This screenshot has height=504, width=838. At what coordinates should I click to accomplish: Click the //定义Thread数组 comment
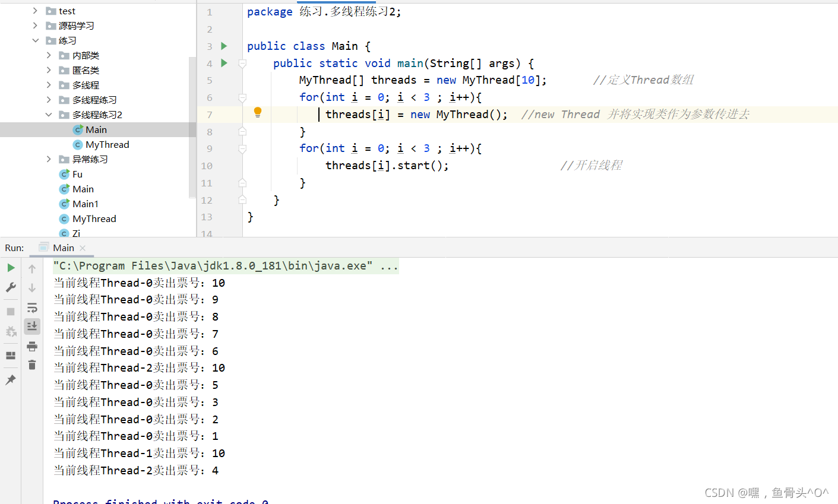[643, 80]
